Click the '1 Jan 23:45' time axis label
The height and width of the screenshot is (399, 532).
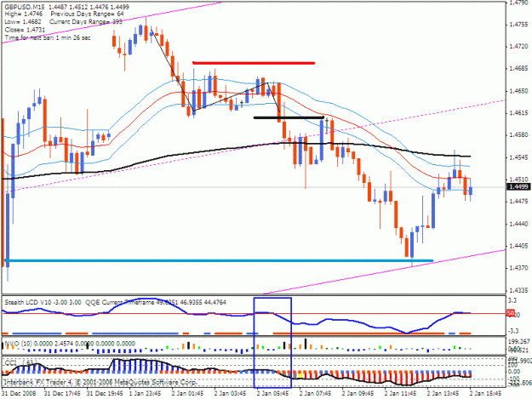click(146, 394)
